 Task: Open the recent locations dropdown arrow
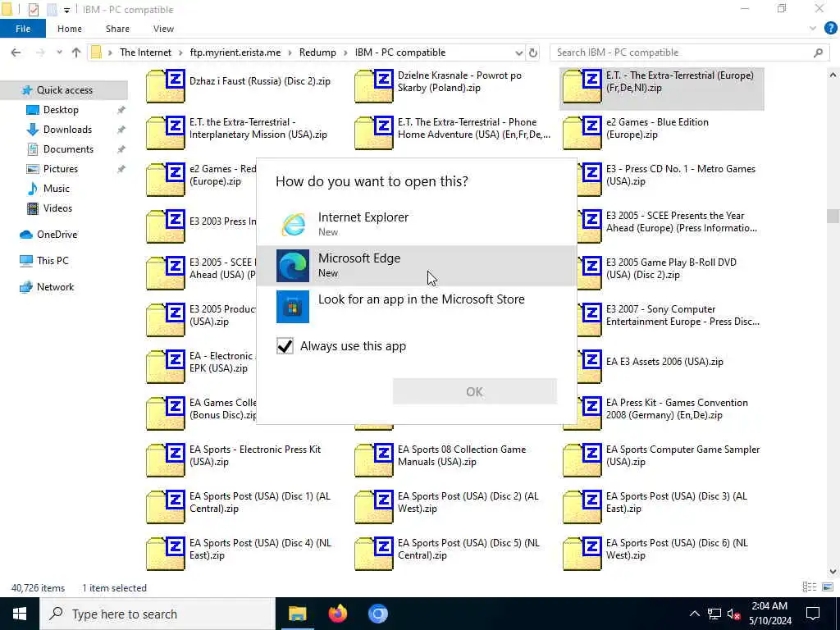click(x=59, y=52)
